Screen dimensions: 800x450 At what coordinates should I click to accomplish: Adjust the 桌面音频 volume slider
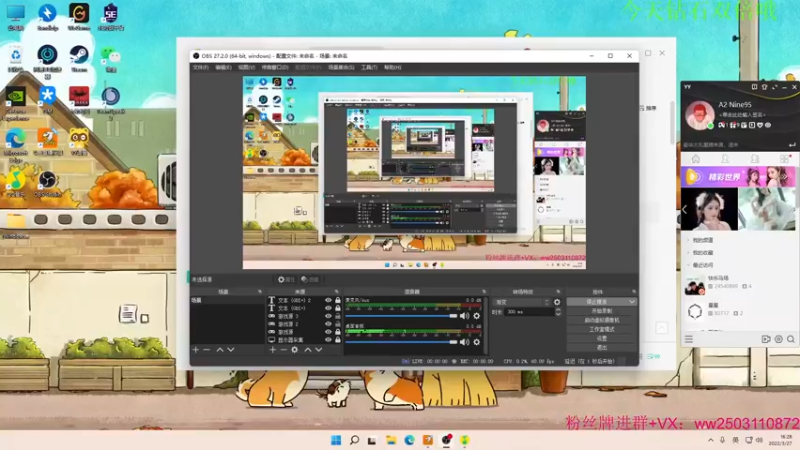[x=402, y=342]
